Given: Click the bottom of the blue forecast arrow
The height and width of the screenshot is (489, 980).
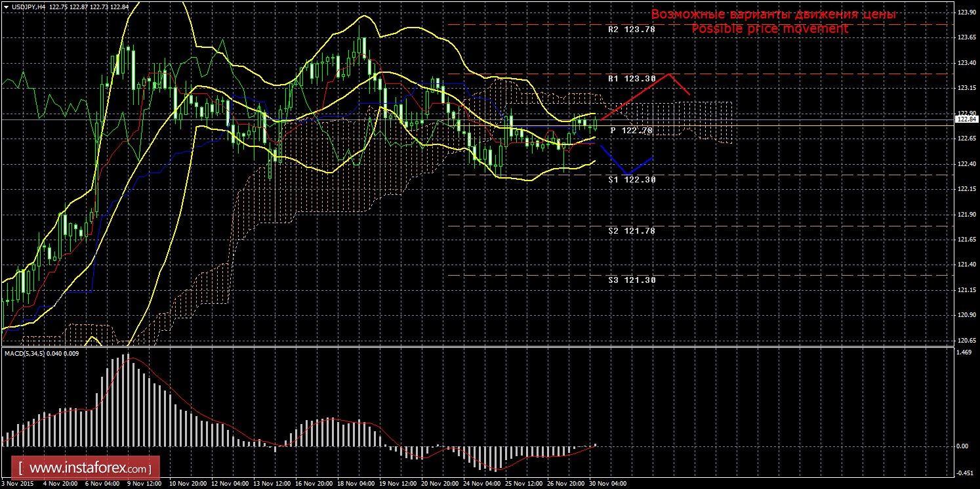Looking at the screenshot, I should (x=626, y=175).
